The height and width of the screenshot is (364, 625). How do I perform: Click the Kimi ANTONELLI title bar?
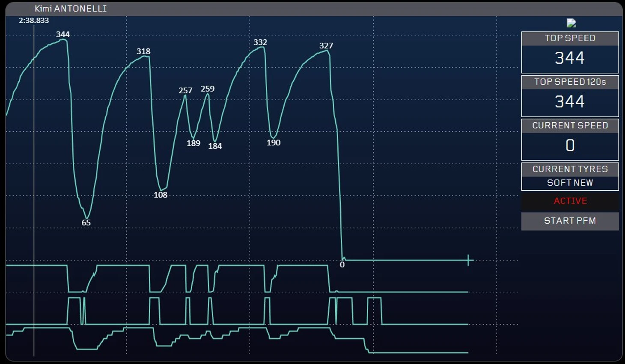coord(314,9)
